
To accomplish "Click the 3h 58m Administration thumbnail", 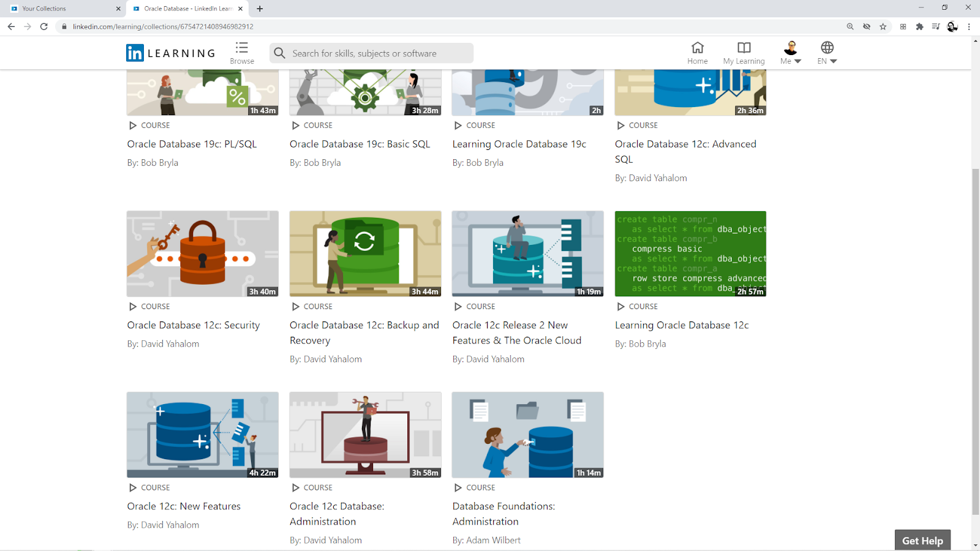I will (x=366, y=435).
